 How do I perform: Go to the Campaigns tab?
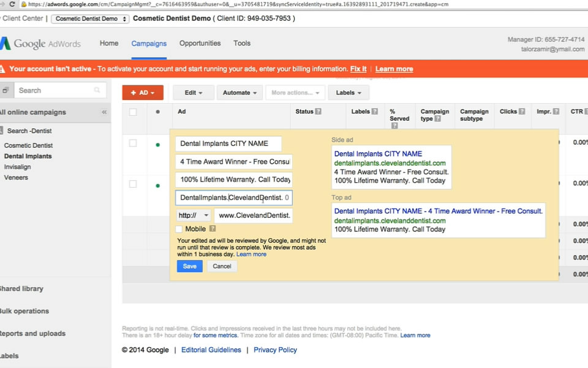149,44
